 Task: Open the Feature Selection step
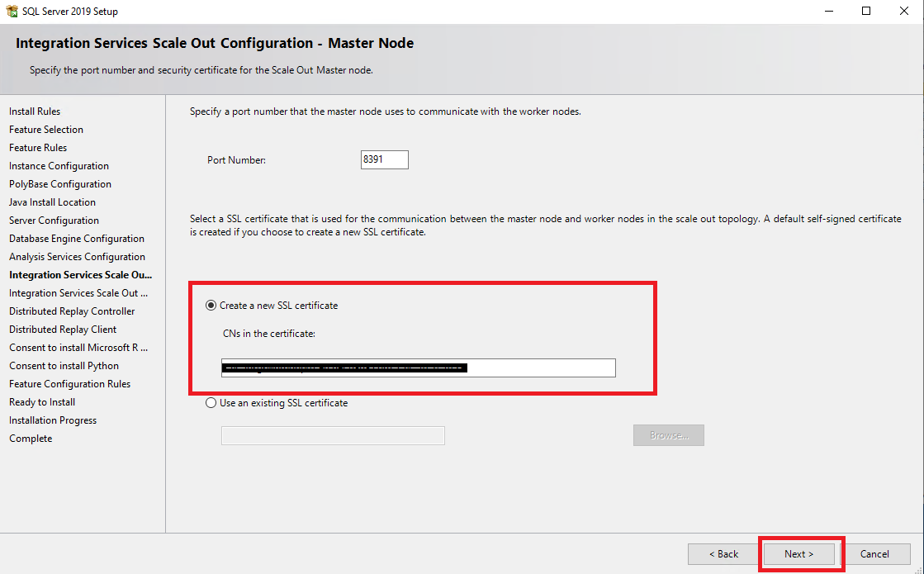pyautogui.click(x=46, y=130)
